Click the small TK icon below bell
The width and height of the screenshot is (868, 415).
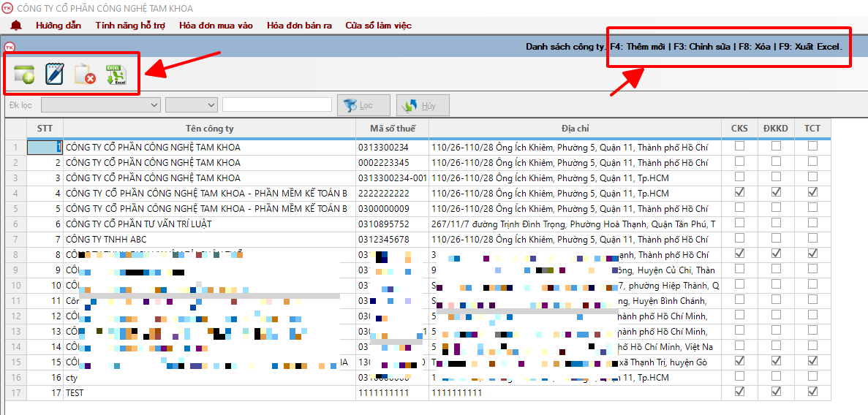point(10,47)
